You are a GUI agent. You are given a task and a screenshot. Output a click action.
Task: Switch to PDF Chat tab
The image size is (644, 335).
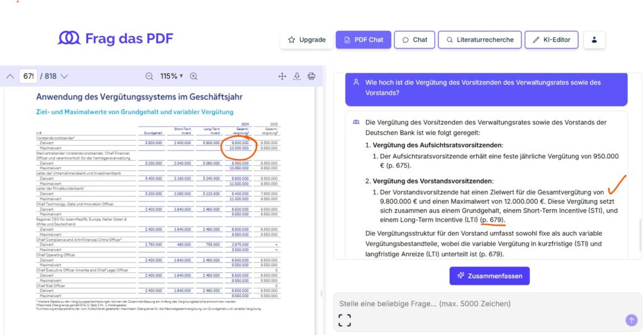[364, 40]
